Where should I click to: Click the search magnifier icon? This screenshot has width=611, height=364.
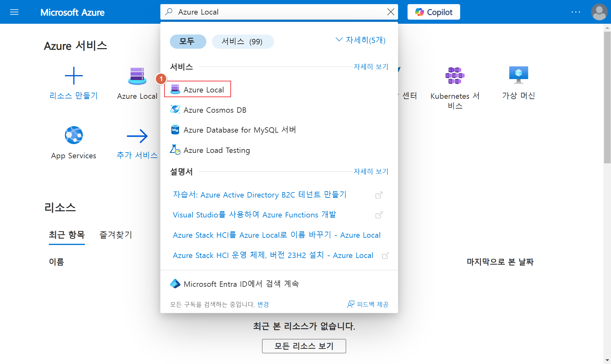169,12
